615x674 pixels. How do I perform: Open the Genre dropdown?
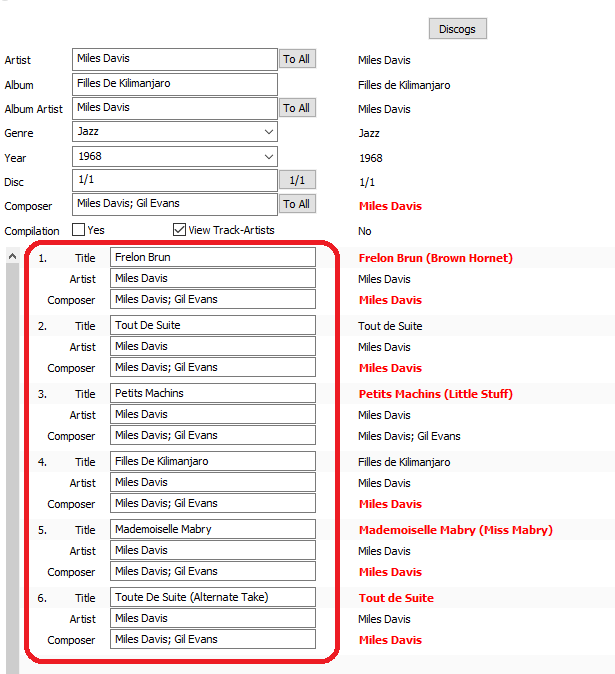click(x=268, y=132)
